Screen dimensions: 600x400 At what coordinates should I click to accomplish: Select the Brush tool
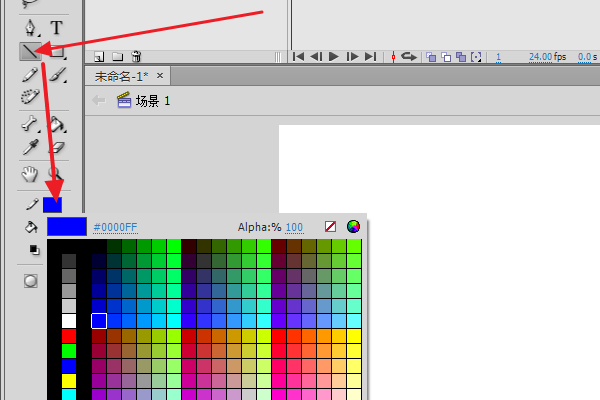57,74
